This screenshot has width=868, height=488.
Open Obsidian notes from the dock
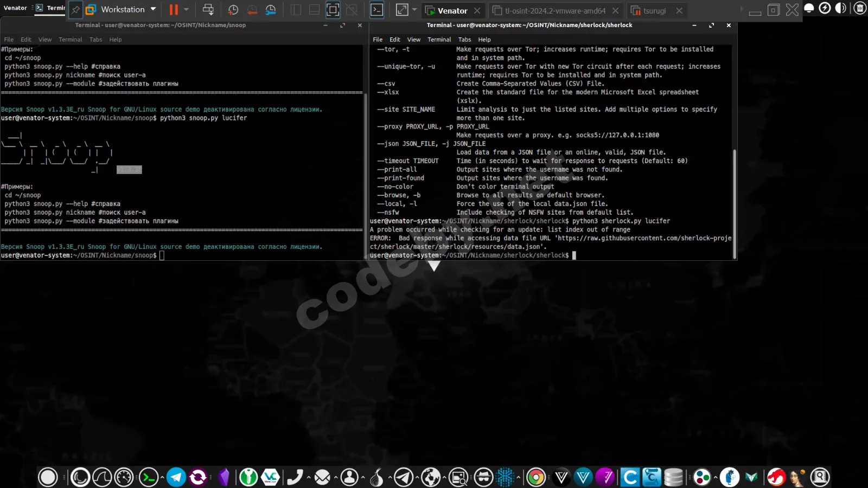pos(225,477)
